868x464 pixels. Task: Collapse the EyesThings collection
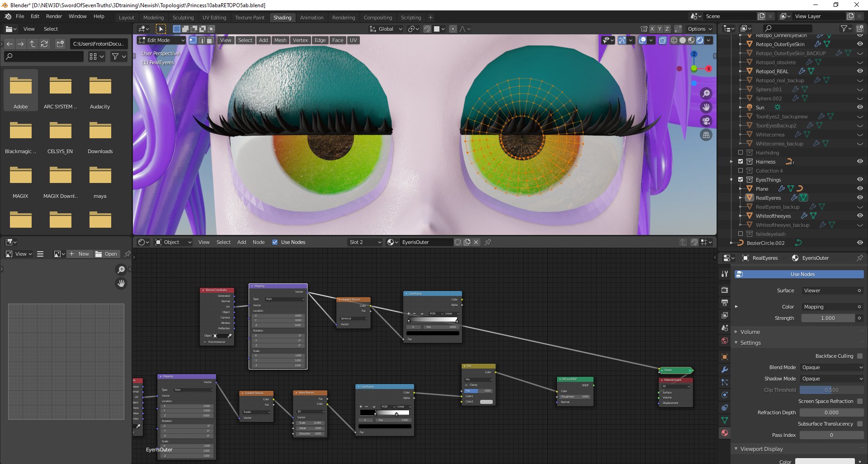(731, 179)
